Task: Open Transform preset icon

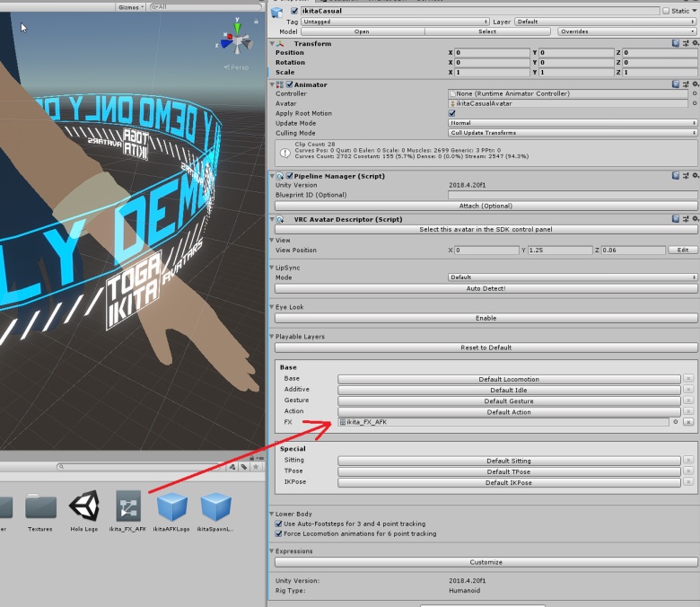Action: click(x=686, y=43)
